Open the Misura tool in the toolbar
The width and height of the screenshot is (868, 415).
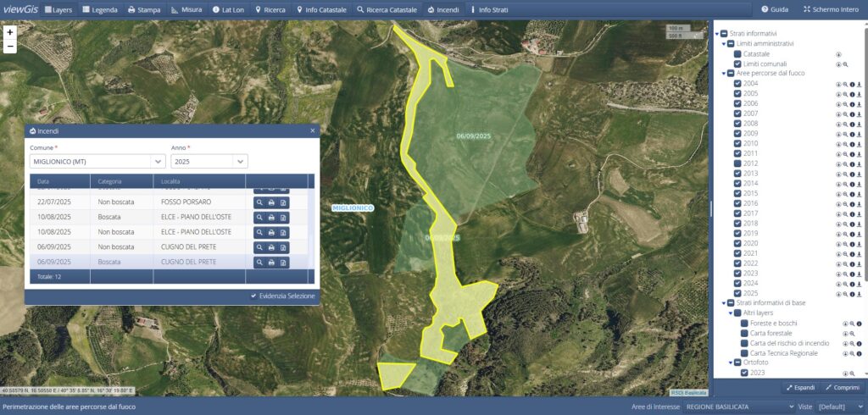click(x=186, y=9)
